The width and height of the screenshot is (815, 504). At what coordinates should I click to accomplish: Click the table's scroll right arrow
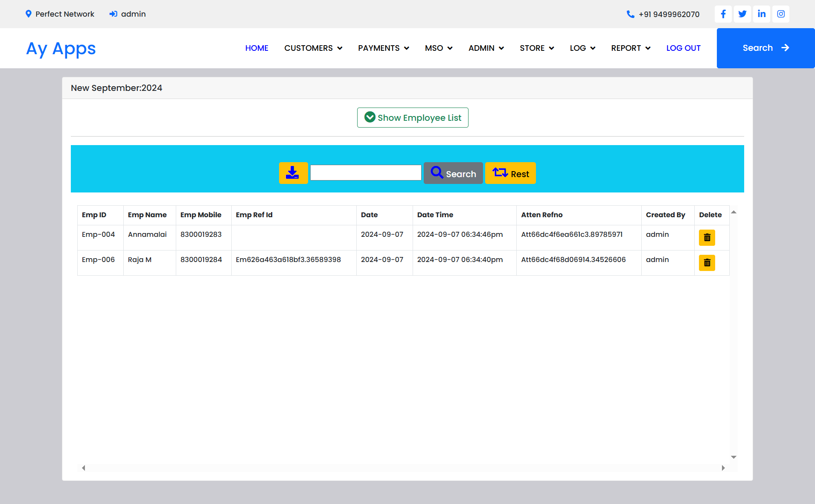(723, 468)
